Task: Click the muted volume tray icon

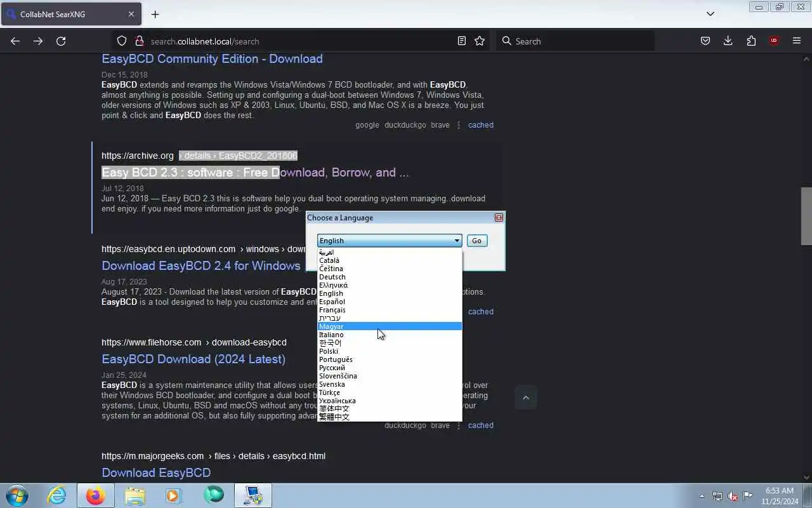Action: coord(733,496)
